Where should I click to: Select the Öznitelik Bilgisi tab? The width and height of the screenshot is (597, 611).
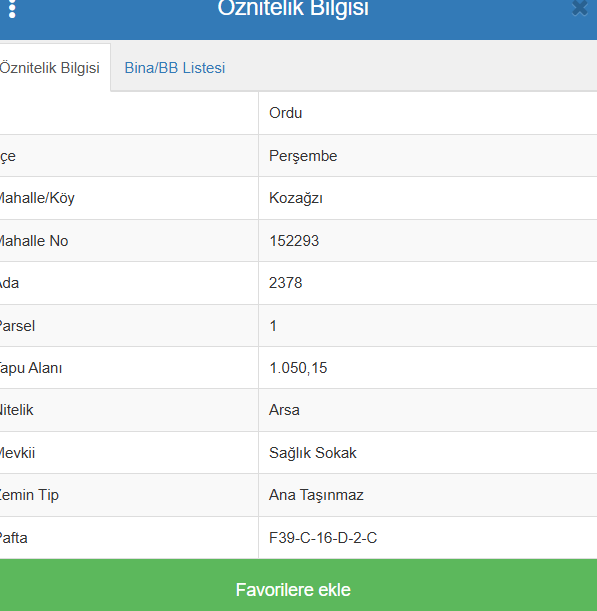pos(50,68)
